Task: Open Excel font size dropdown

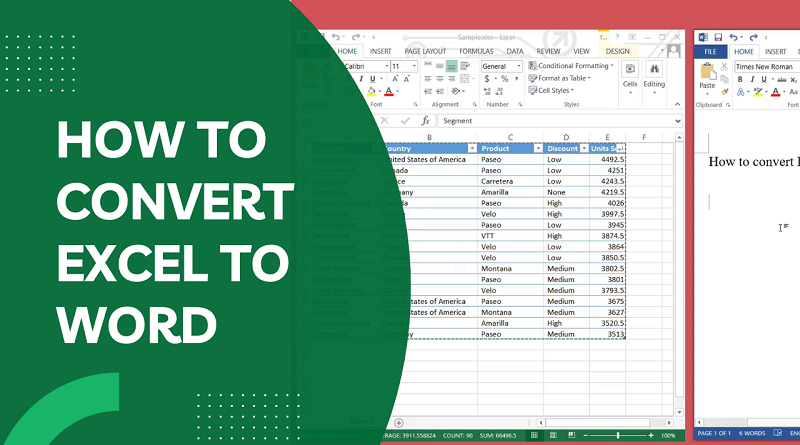Action: [414, 66]
